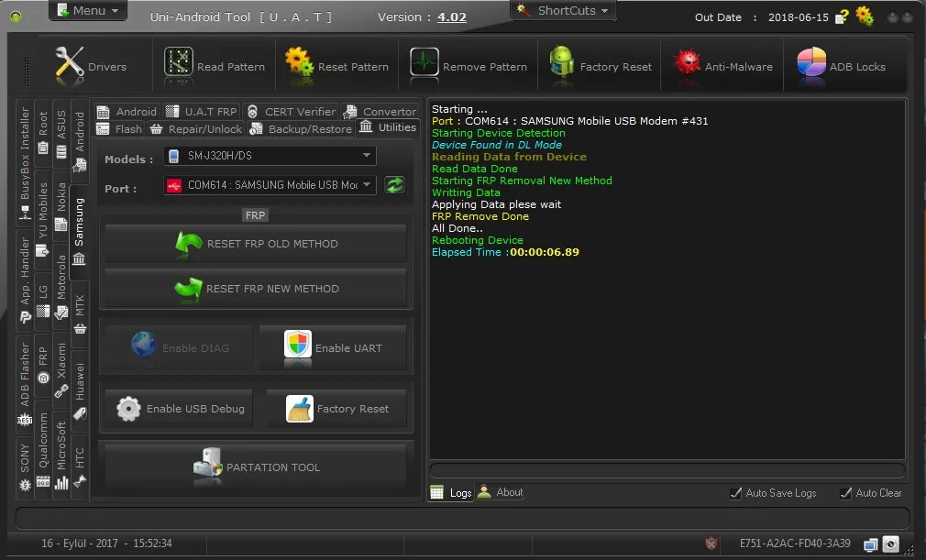Open the U.A.T FRP tab
The height and width of the screenshot is (560, 926).
[202, 112]
